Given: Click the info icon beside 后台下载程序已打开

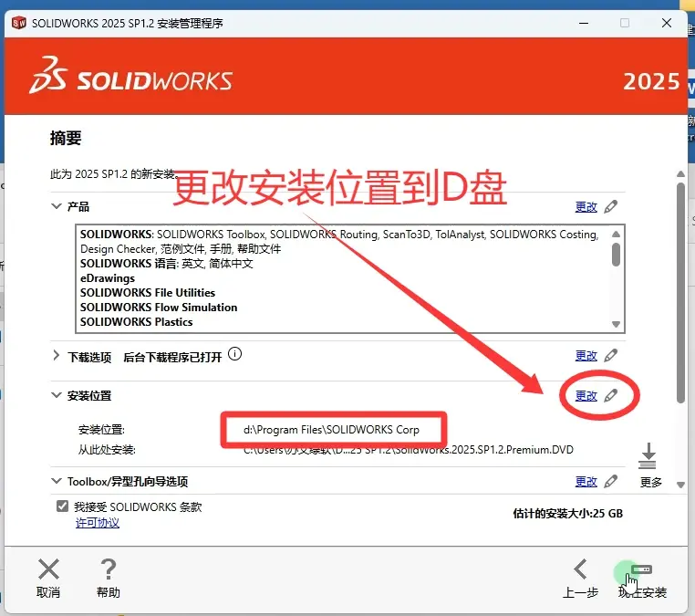Looking at the screenshot, I should click(234, 354).
